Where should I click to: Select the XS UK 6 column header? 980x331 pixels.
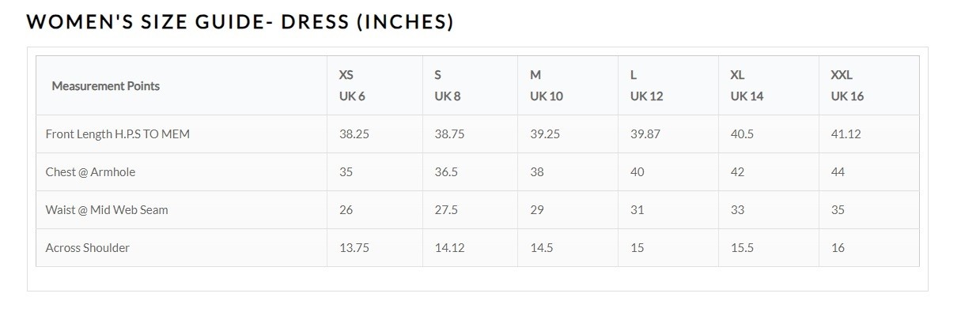[352, 85]
